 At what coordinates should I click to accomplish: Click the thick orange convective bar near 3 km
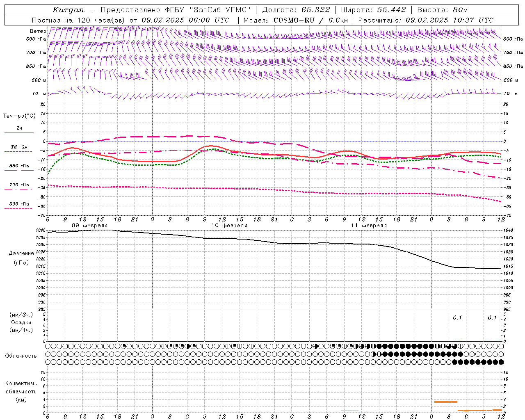point(446,402)
